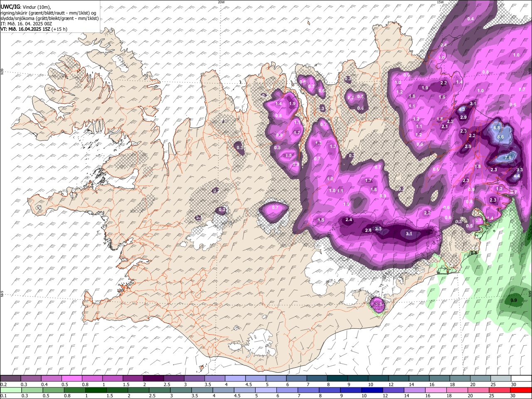
Task: Click the lightest green rain legend swatch labeled 0.1
Action: [11, 390]
